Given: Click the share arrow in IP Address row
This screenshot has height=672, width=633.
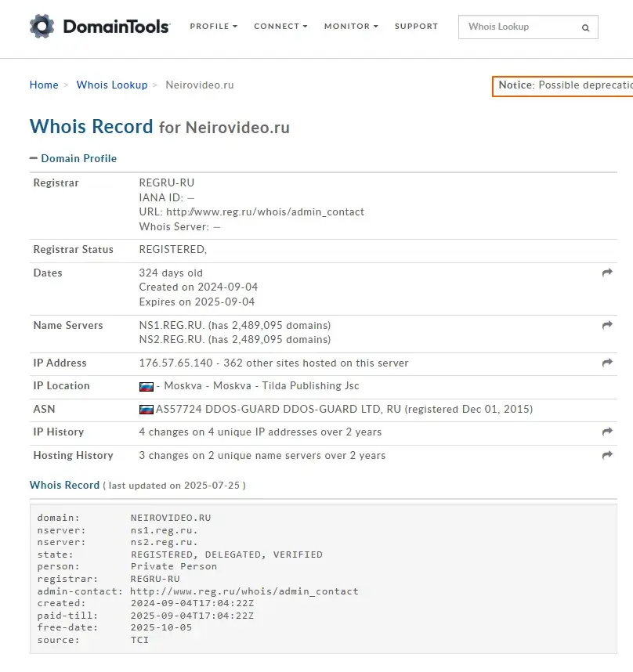Looking at the screenshot, I should point(607,363).
